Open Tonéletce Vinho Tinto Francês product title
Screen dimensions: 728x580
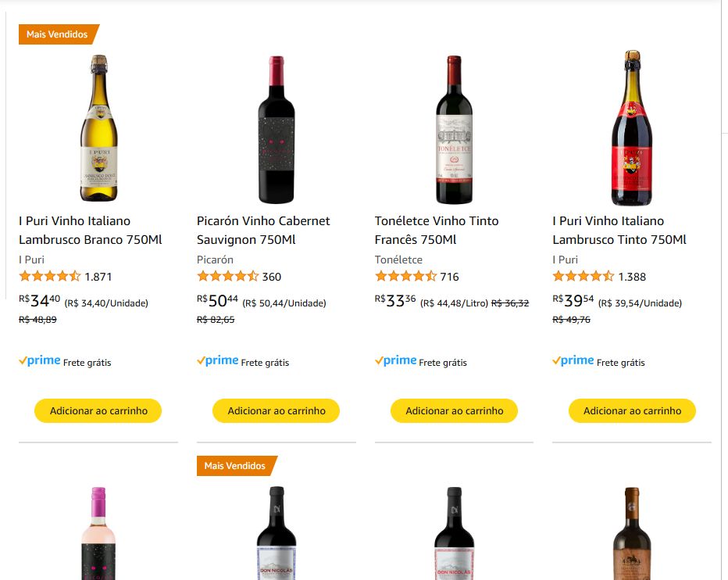[437, 231]
